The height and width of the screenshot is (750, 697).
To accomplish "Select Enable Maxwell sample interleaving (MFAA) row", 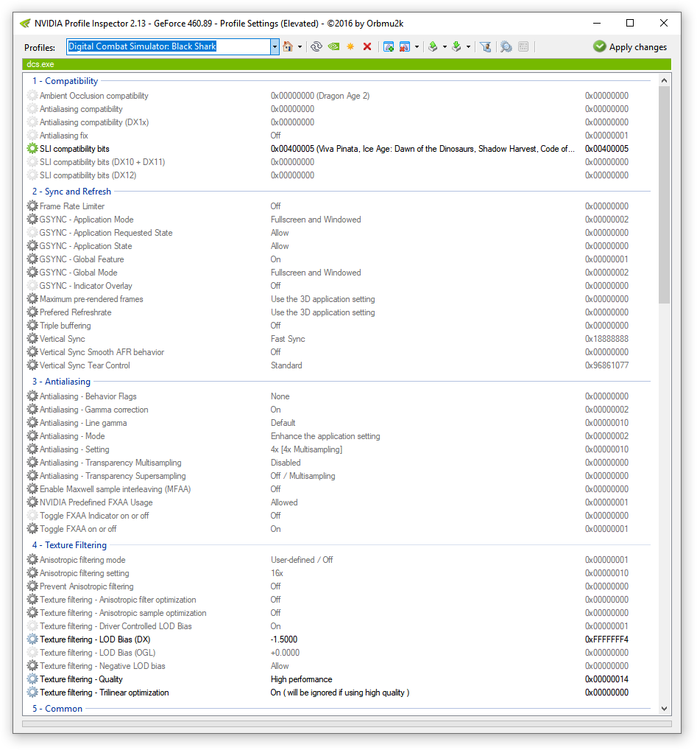I will coord(338,489).
